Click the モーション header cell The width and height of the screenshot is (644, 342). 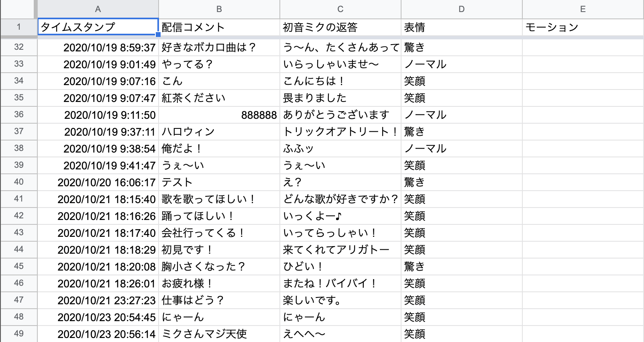[583, 27]
